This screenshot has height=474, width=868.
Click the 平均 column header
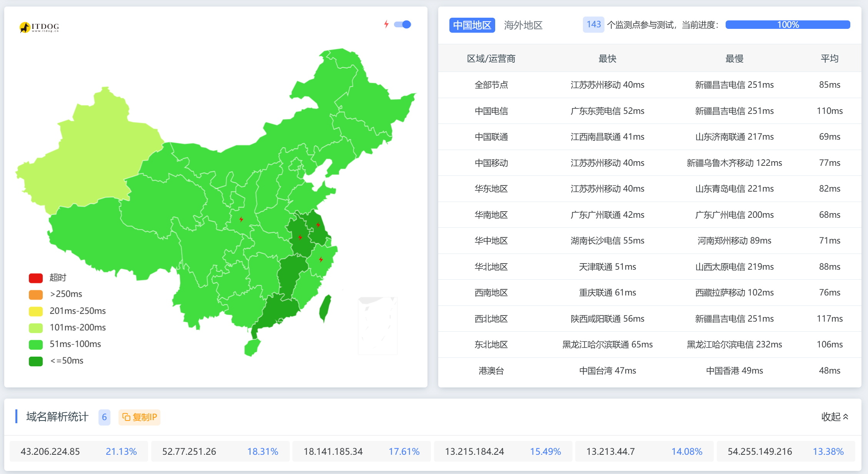pos(830,58)
